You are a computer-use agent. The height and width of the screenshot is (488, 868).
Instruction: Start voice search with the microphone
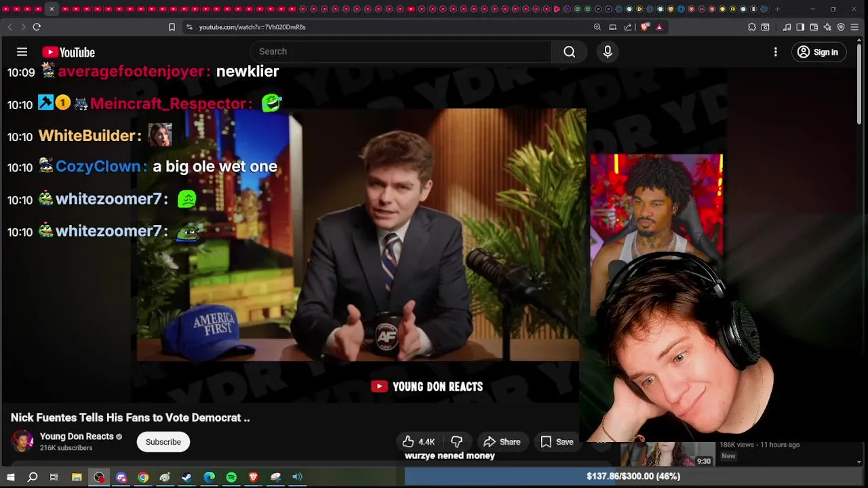tap(608, 52)
